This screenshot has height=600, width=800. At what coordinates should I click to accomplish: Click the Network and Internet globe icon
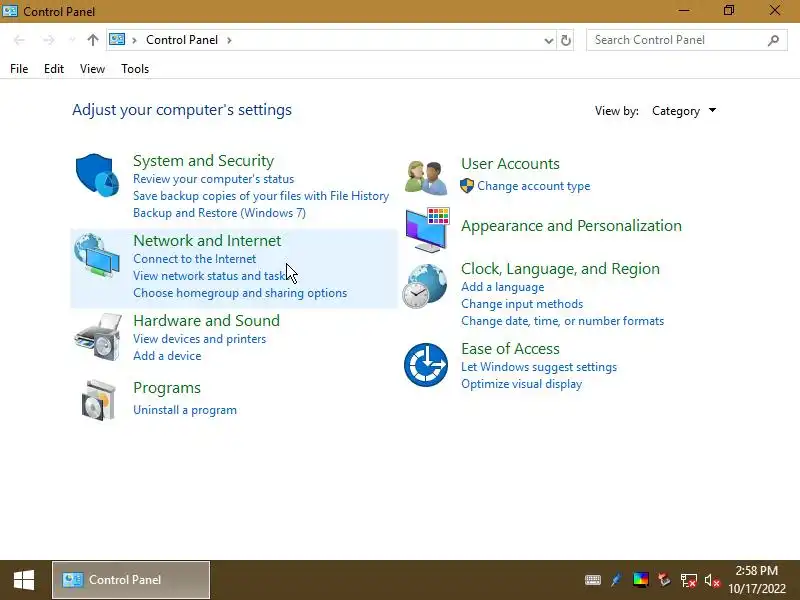[97, 255]
